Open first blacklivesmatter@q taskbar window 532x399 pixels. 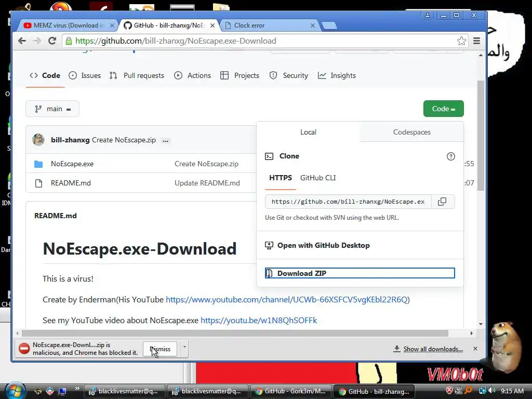pyautogui.click(x=124, y=391)
